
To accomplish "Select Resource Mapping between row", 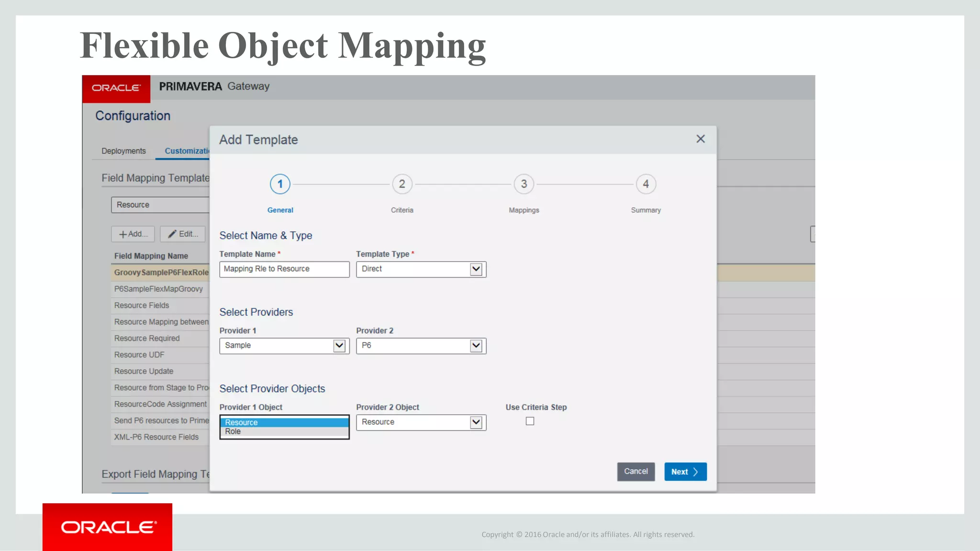I will 161,322.
